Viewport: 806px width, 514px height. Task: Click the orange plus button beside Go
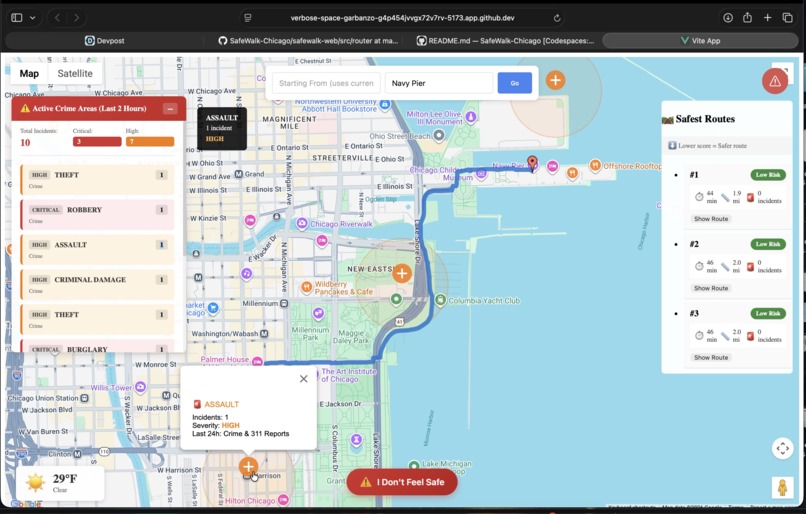pyautogui.click(x=555, y=80)
